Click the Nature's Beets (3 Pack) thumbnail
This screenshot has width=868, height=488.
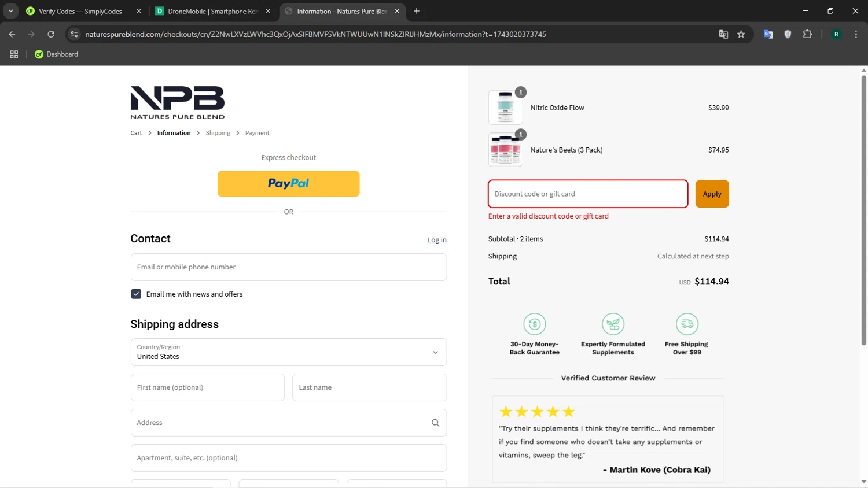point(505,150)
